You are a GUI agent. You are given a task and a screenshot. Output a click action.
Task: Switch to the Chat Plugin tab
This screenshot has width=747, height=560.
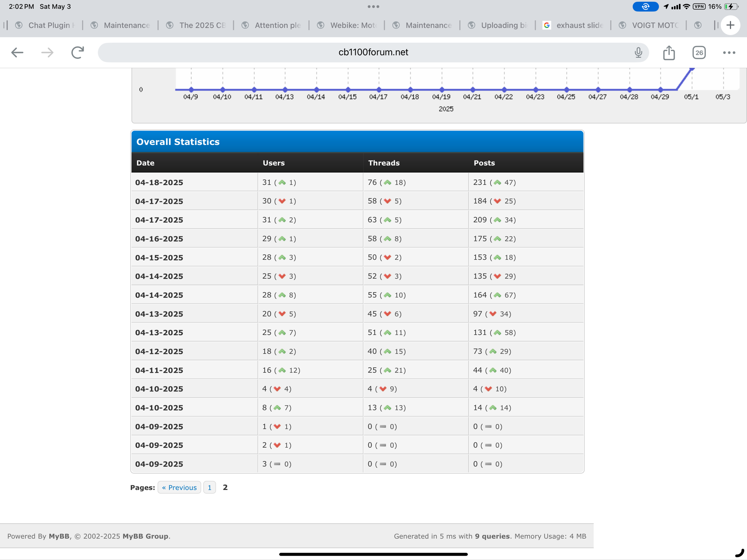coord(45,25)
